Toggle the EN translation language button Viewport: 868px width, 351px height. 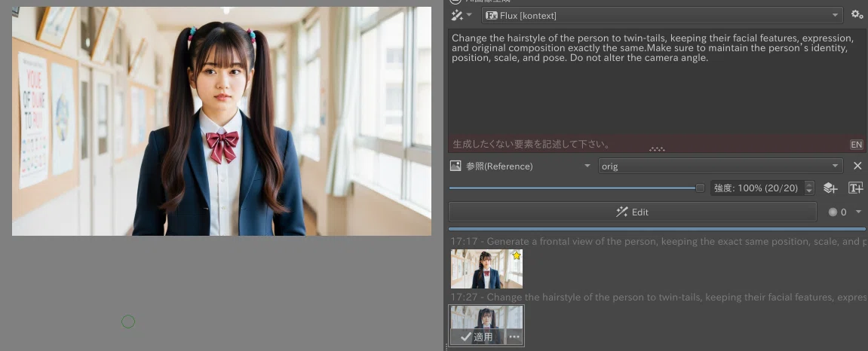pyautogui.click(x=856, y=145)
